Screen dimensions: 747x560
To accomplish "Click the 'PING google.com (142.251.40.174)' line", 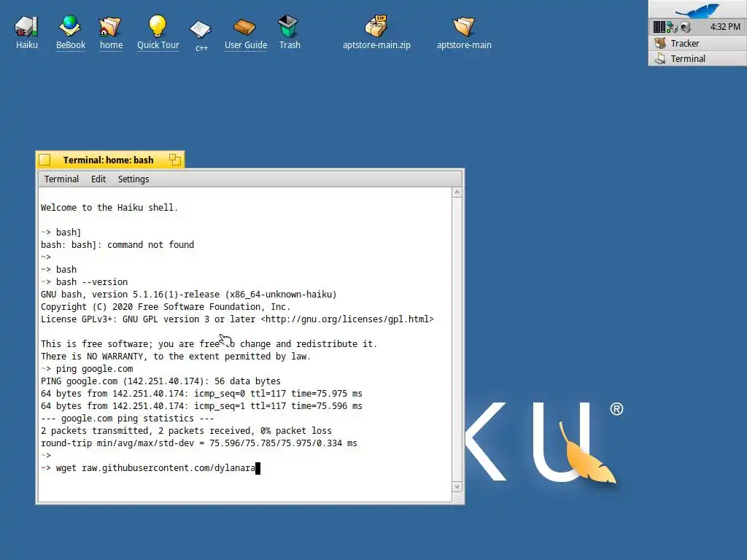I will [x=160, y=381].
